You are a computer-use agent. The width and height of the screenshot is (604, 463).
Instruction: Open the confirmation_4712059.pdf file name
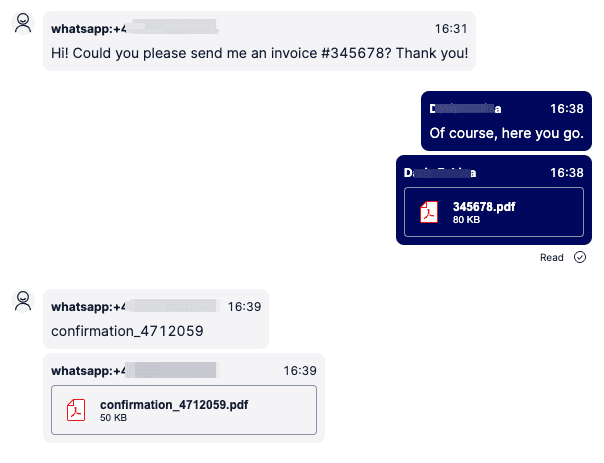click(174, 404)
